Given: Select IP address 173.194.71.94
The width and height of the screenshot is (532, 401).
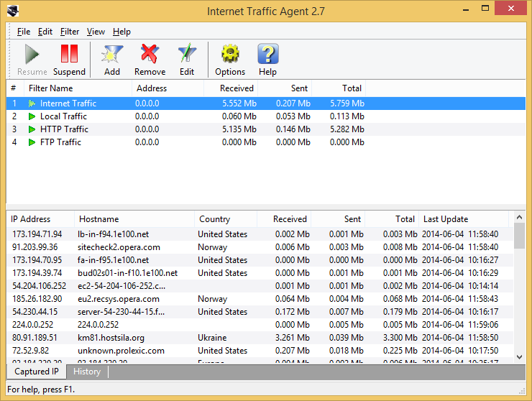Looking at the screenshot, I should pyautogui.click(x=37, y=234).
